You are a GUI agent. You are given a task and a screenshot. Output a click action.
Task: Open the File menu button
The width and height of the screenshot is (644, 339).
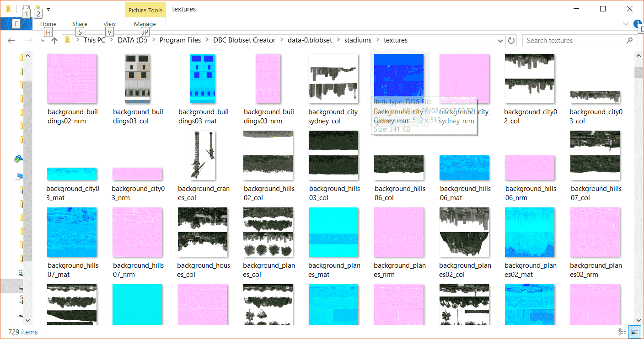(16, 24)
